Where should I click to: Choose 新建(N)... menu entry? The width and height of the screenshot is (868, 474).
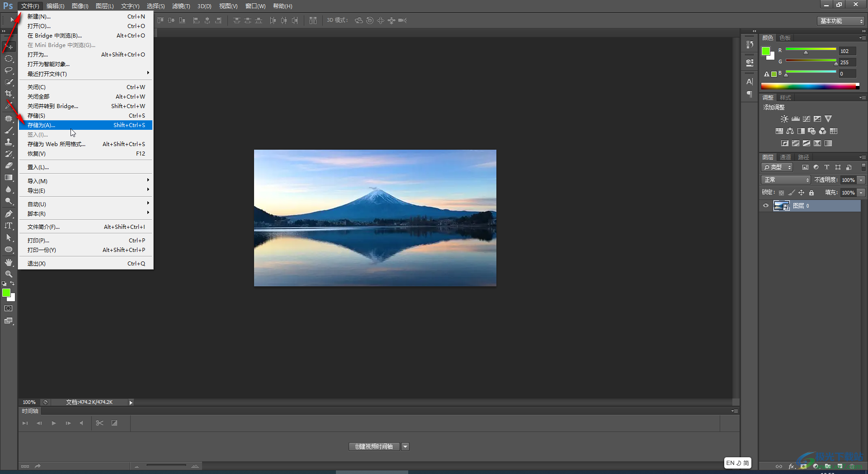pos(86,16)
